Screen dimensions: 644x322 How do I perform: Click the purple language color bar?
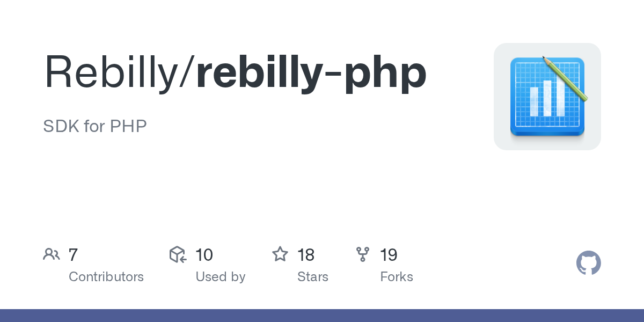(x=322, y=316)
